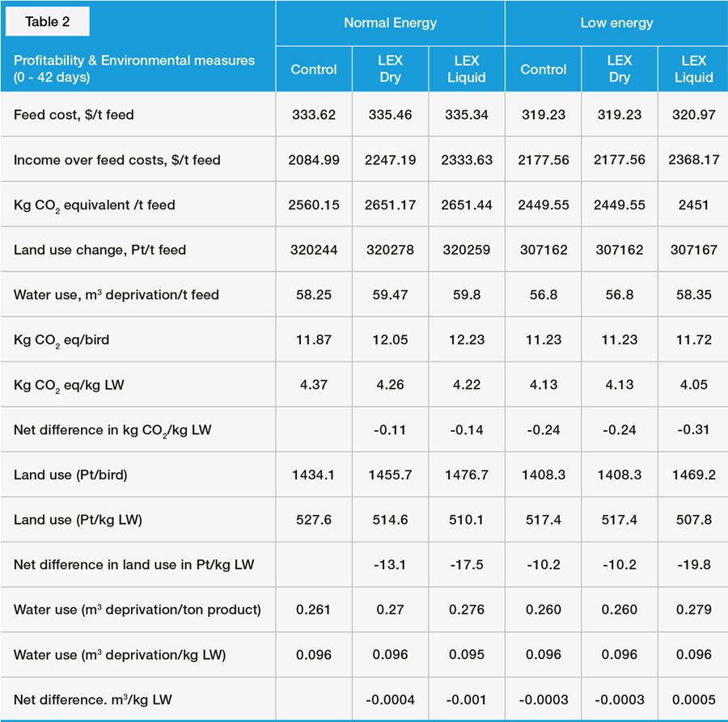Click the 2368.17 income value cell

click(x=693, y=160)
